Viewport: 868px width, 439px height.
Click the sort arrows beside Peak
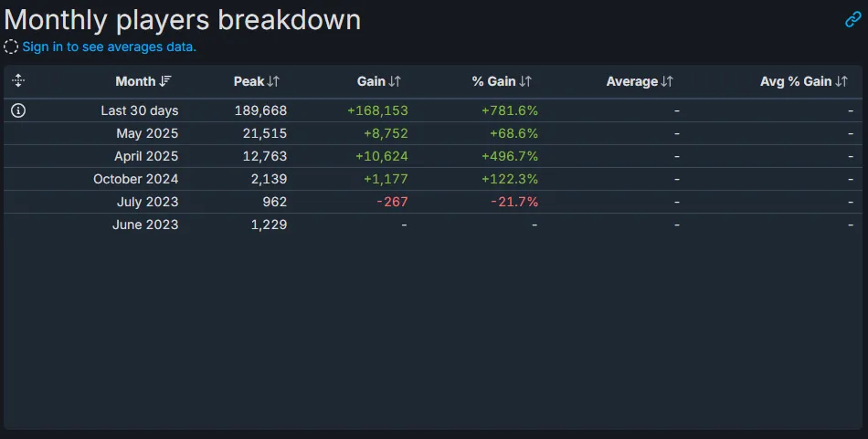click(273, 81)
